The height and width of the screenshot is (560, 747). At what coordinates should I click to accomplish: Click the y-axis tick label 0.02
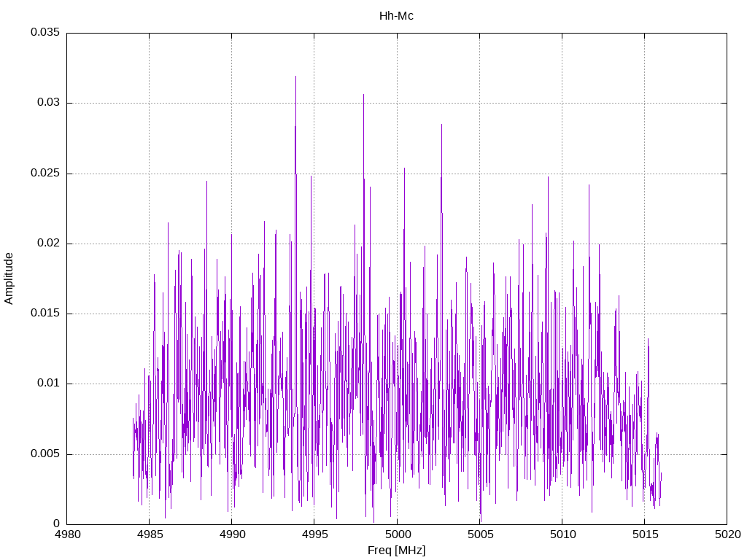(49, 243)
